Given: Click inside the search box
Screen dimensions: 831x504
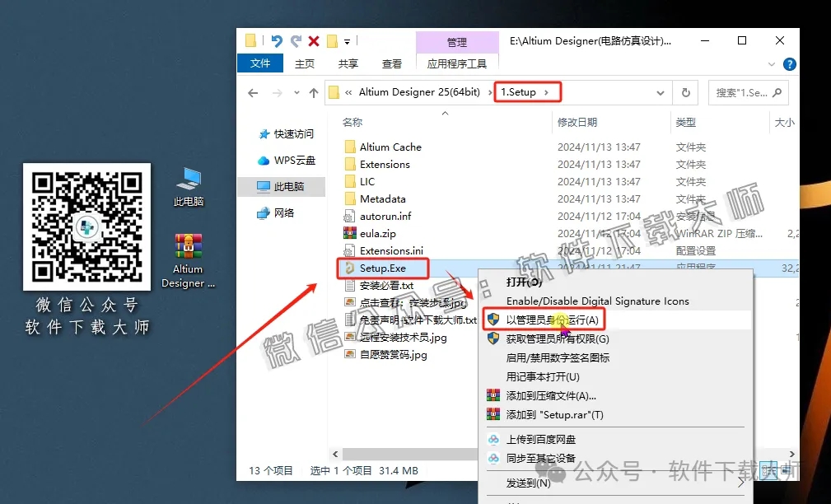Looking at the screenshot, I should 745,92.
